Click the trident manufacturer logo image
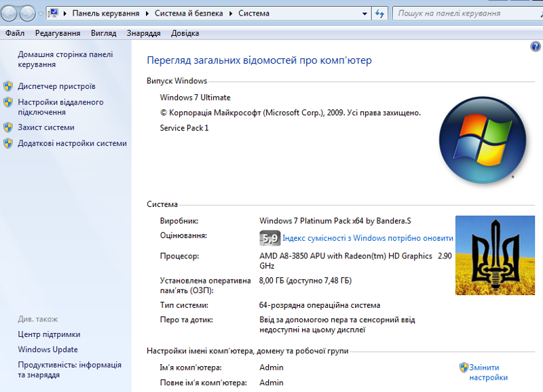543x392 pixels. click(x=495, y=255)
